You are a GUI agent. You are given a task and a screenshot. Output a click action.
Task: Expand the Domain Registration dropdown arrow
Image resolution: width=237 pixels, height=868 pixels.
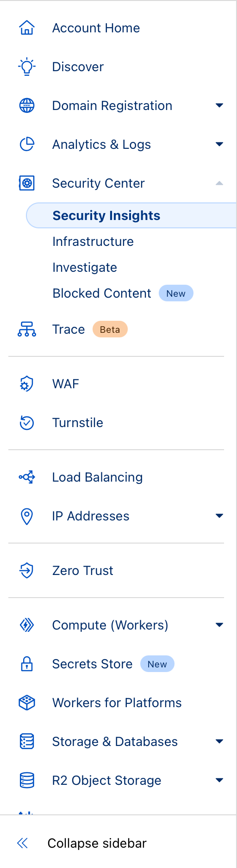point(219,105)
